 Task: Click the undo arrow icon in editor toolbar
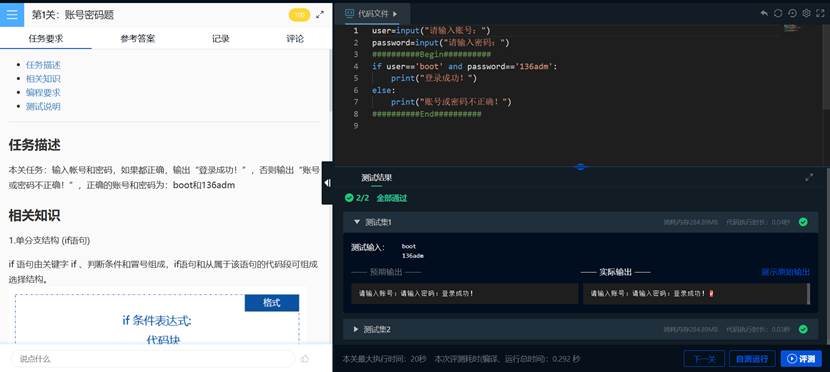coord(764,13)
